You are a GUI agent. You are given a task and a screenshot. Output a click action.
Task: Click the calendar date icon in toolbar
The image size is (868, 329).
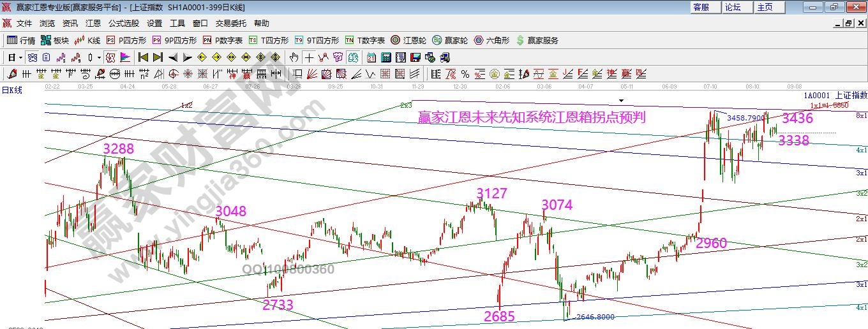pyautogui.click(x=371, y=57)
